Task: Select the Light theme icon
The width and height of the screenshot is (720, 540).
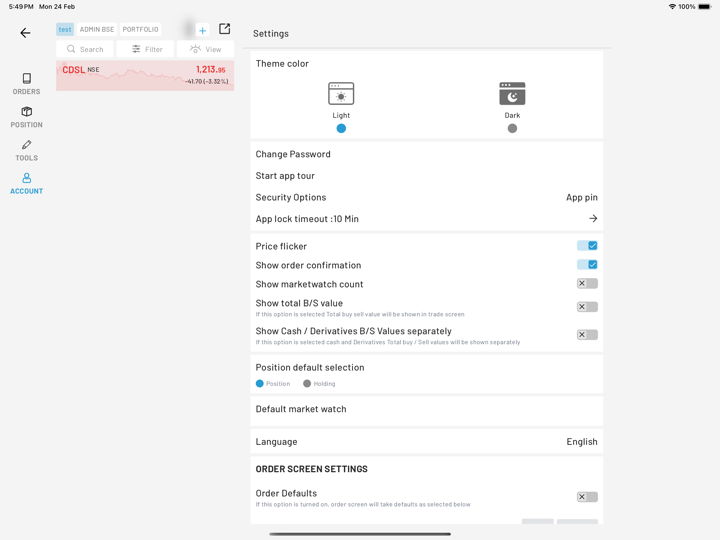Action: [341, 94]
